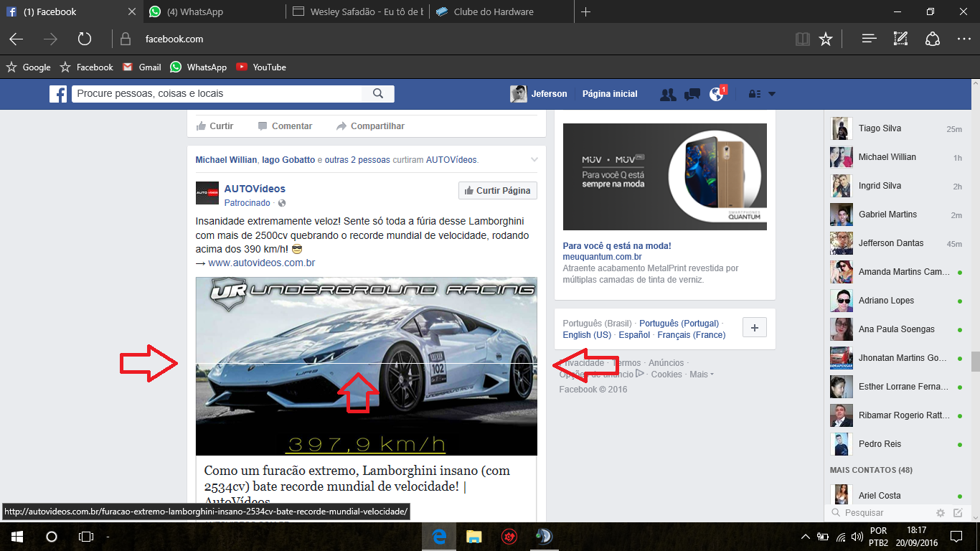980x551 pixels.
Task: Click the Facebook logo icon
Action: [58, 94]
